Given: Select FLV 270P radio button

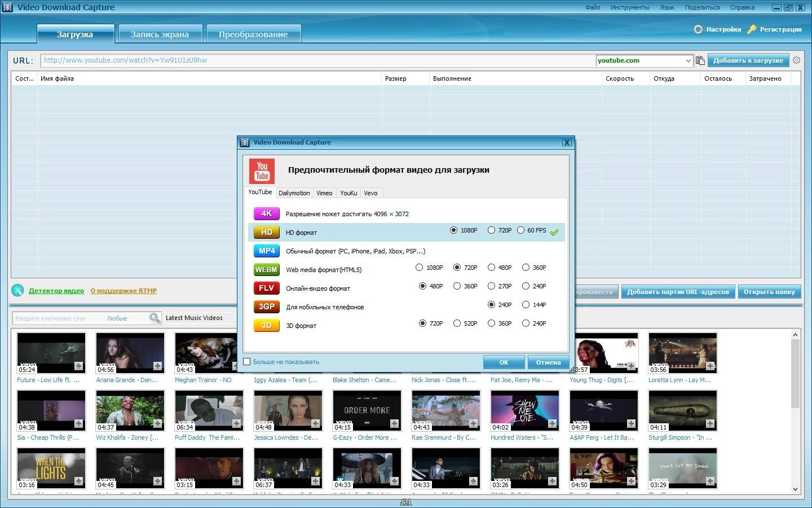Looking at the screenshot, I should click(491, 286).
